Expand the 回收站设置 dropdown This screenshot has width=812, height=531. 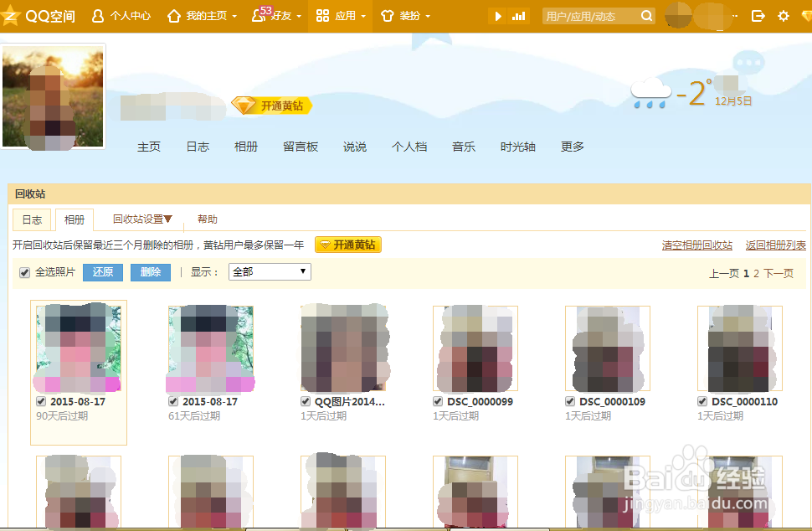(x=141, y=219)
